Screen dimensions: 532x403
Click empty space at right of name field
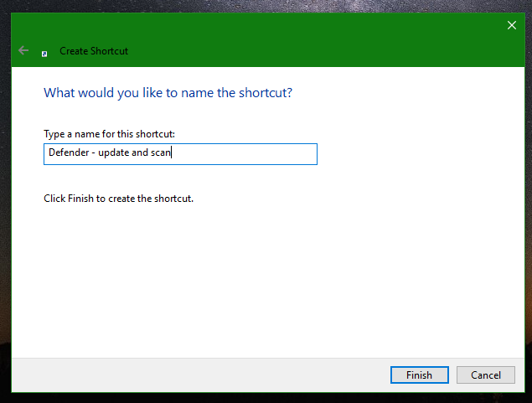(251, 154)
